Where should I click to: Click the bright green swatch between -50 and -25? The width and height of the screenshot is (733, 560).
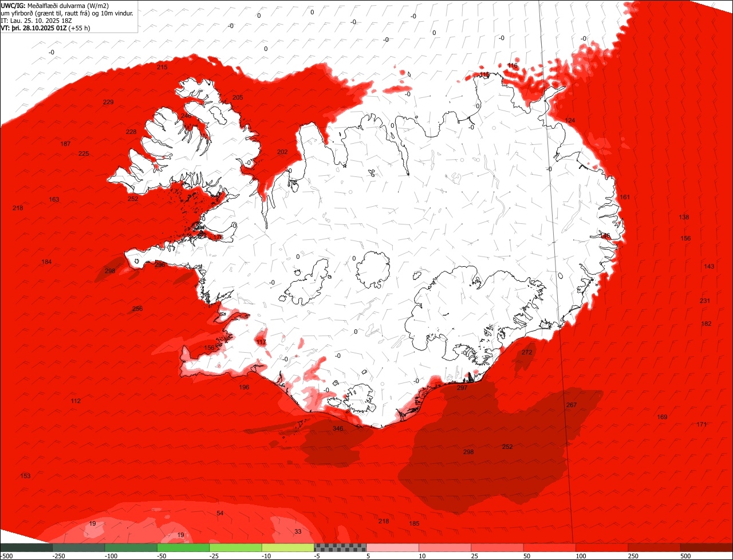(183, 547)
